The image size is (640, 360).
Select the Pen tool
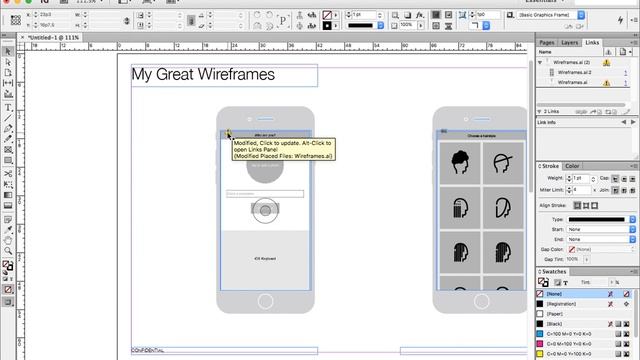8,129
